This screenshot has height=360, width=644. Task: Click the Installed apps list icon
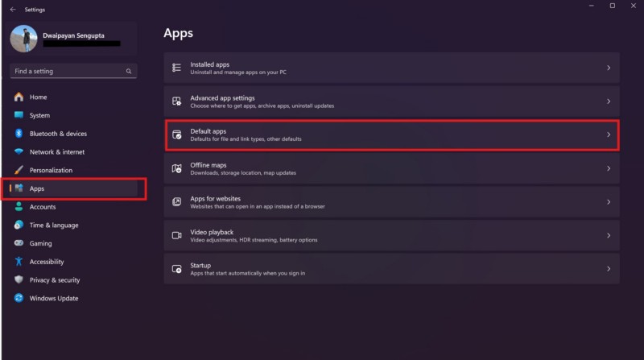click(x=177, y=68)
